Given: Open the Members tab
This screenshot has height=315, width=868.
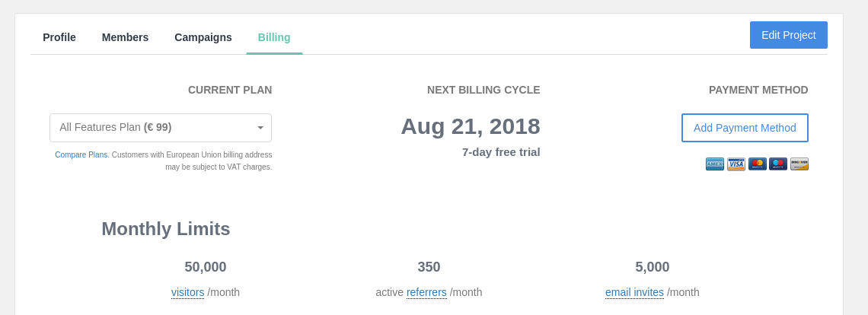Looking at the screenshot, I should click(125, 37).
